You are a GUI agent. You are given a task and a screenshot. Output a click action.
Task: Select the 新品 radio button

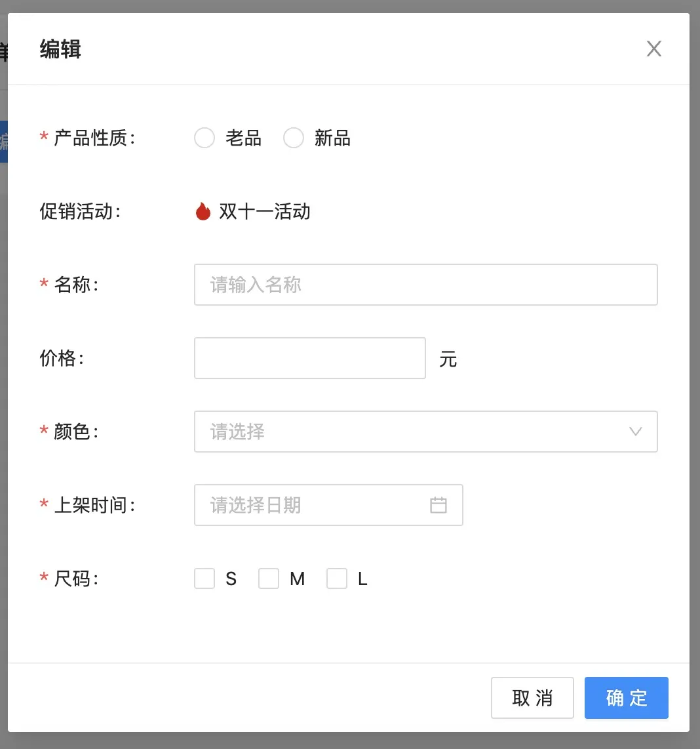tap(294, 138)
